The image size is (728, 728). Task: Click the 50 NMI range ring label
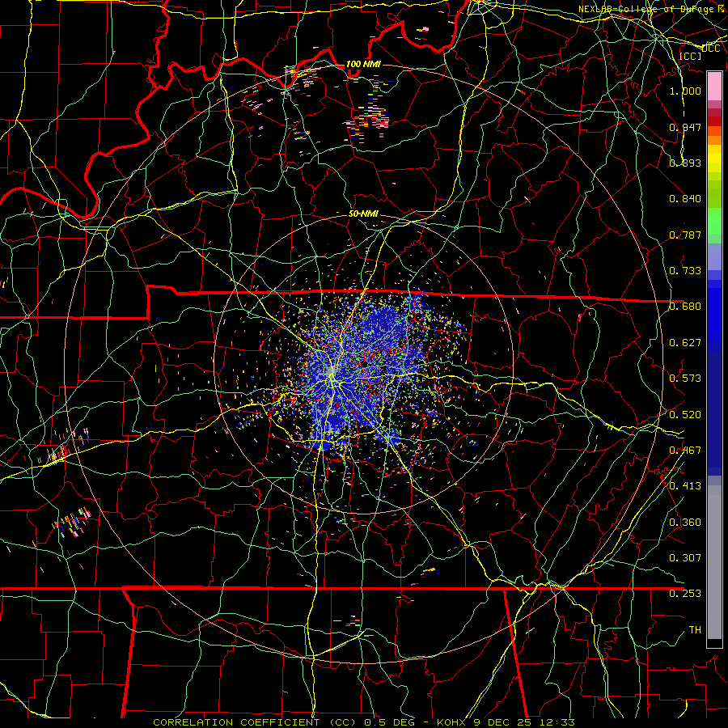(363, 214)
